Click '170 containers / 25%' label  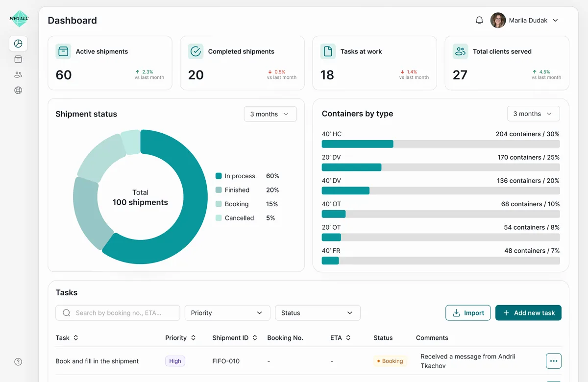point(528,157)
